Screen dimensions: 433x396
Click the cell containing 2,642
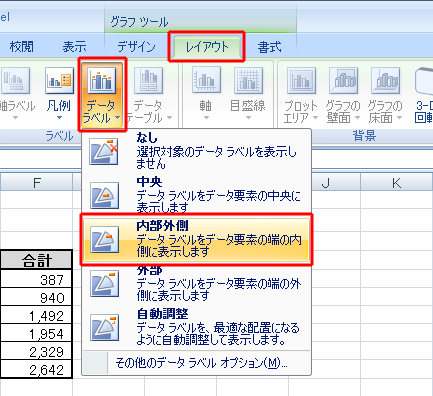(36, 369)
